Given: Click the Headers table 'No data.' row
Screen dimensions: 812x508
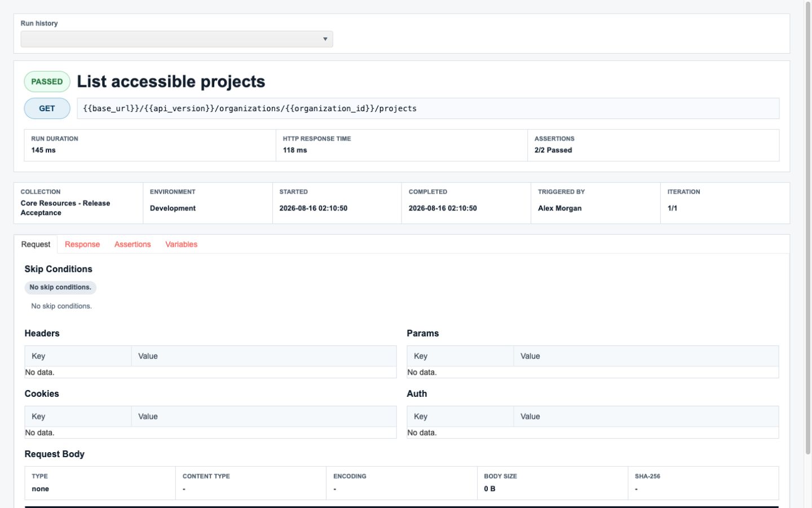Looking at the screenshot, I should (x=210, y=373).
